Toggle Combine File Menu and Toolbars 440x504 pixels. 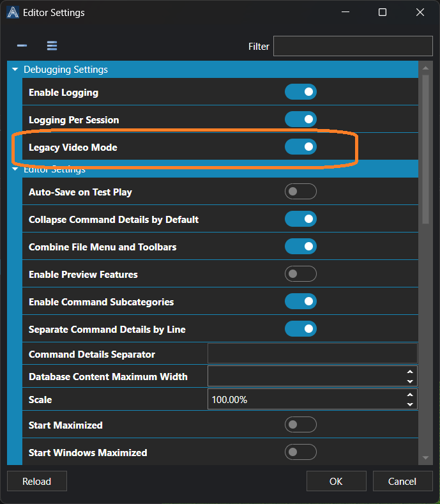tap(301, 247)
